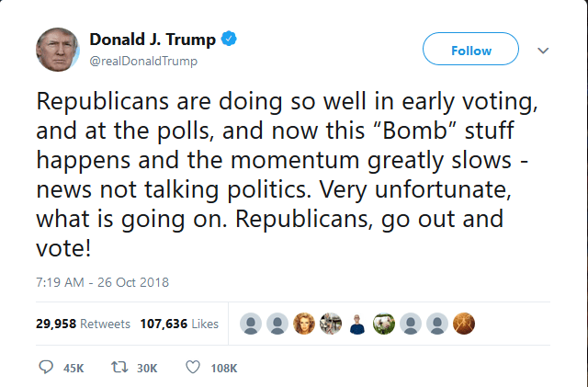Open the 107,636 Likes list
Viewport: 588px width, 387px height.
pos(179,324)
